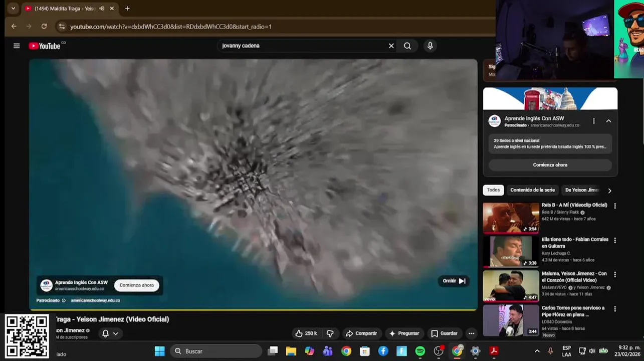
Task: Open Carlos Torres pone nervioso thumbnail
Action: pyautogui.click(x=511, y=320)
